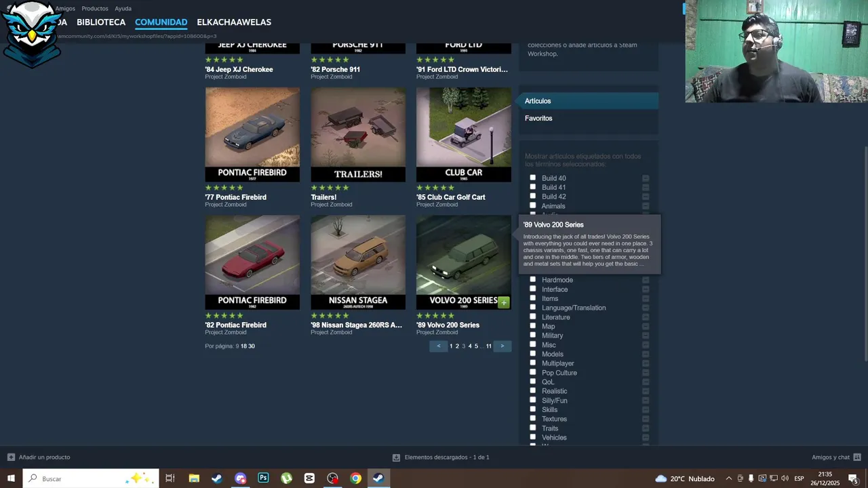
Task: Click the exclude minus icon for Build 42
Action: pos(646,197)
